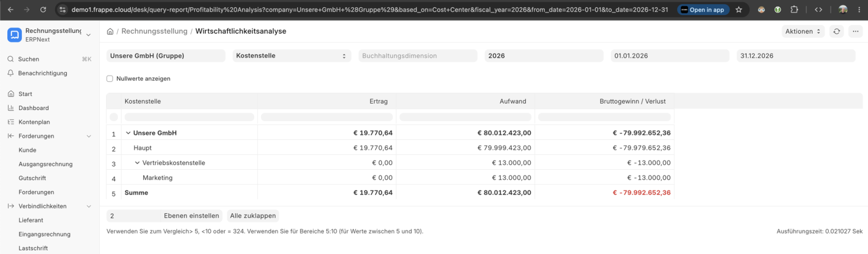Open the Aktionen dropdown menu
Screen dimensions: 868x254
click(x=803, y=31)
